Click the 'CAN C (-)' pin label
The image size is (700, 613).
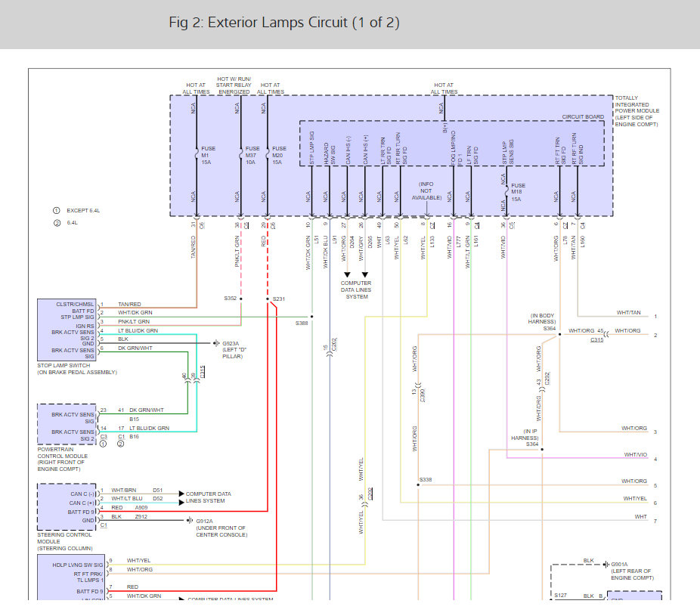click(82, 494)
